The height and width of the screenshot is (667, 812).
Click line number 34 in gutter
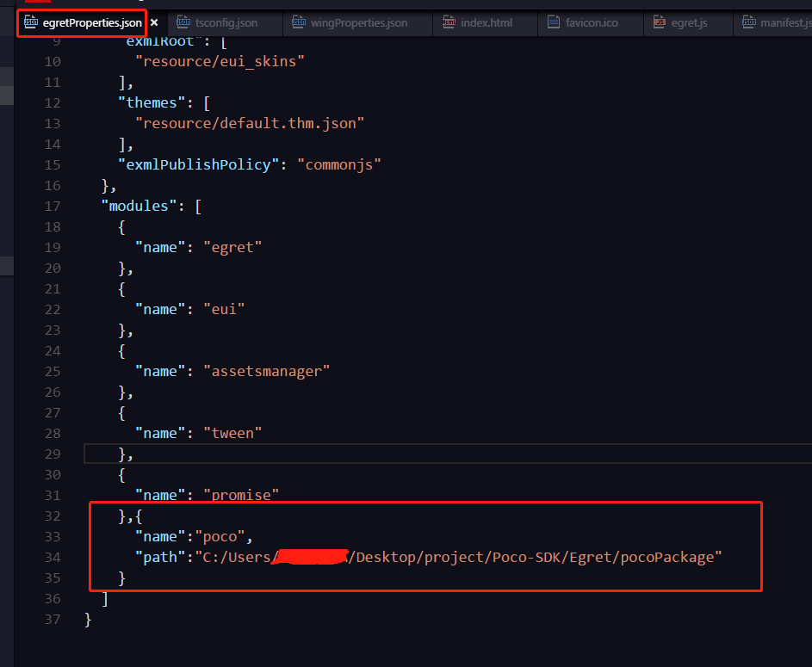53,558
